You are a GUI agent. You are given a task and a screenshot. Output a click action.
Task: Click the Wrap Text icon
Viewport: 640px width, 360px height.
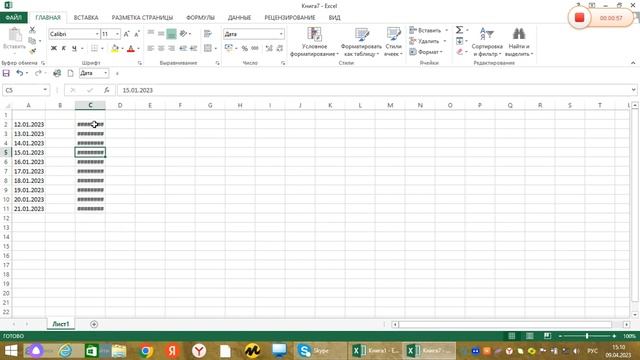coord(208,34)
